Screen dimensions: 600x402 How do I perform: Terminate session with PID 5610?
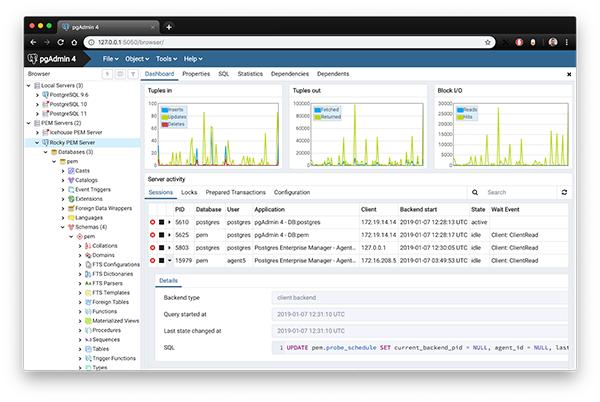click(x=153, y=221)
